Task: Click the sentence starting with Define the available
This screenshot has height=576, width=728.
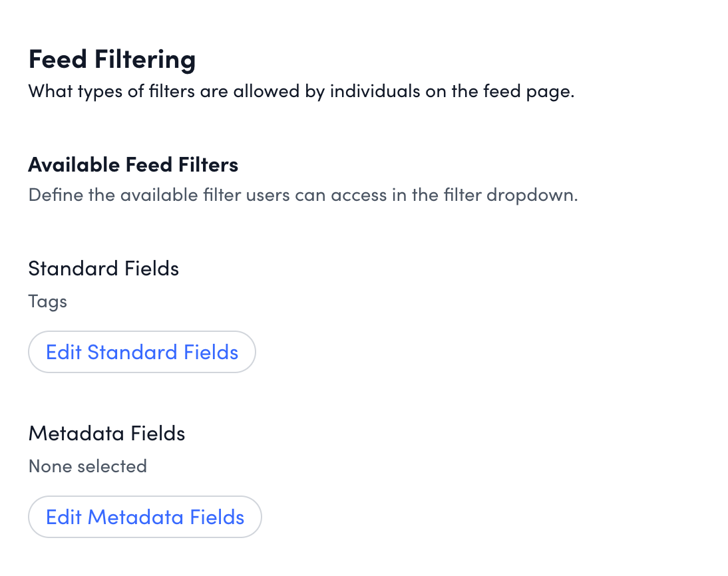Action: [303, 196]
